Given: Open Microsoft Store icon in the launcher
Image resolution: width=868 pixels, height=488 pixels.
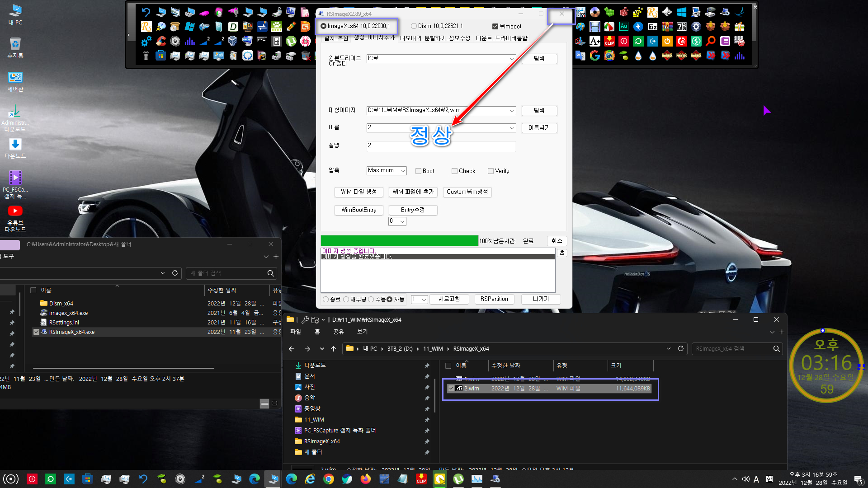Looking at the screenshot, I should coord(160,56).
